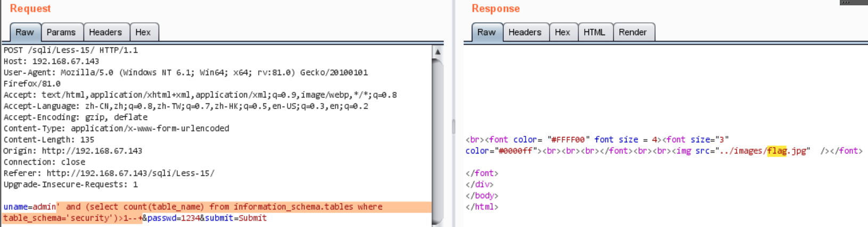Open the Response Headers tab
Viewport: 868px width, 227px height.
[525, 32]
